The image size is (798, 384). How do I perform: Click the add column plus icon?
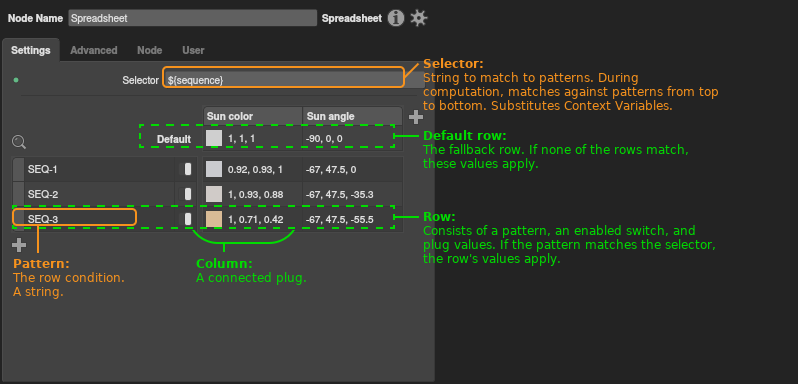(416, 117)
